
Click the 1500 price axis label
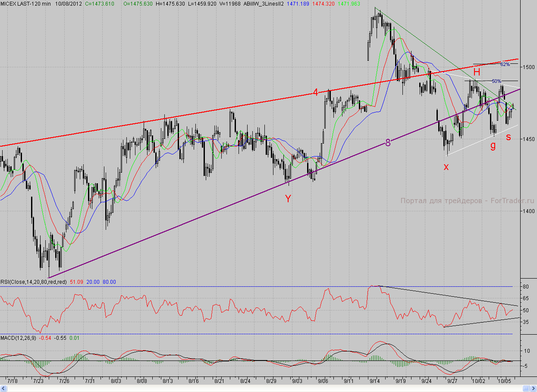tap(530, 67)
